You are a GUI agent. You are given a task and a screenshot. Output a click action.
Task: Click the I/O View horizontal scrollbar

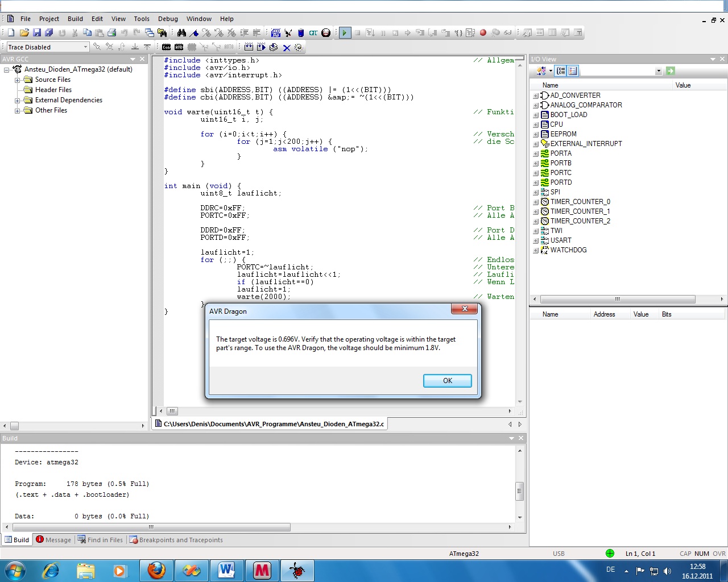point(618,299)
